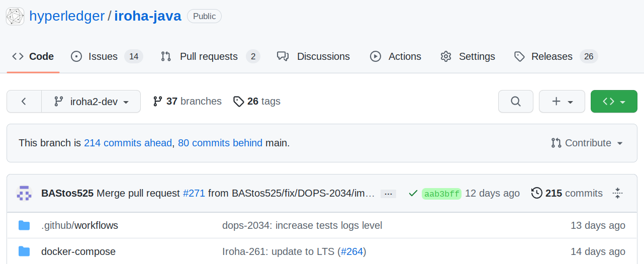Click the Hyperledger organization logo
Screen dimensions: 644x264
(x=15, y=16)
